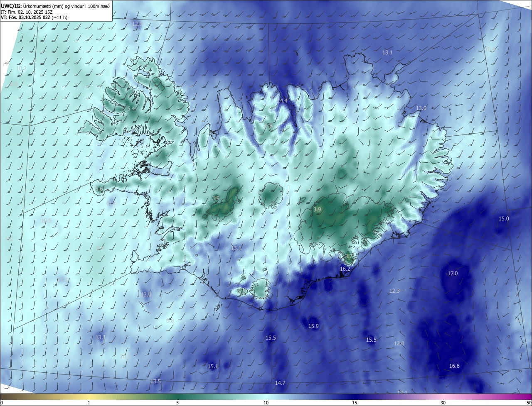Click the 12.9 value label
This screenshot has width=532, height=406.
(x=137, y=24)
